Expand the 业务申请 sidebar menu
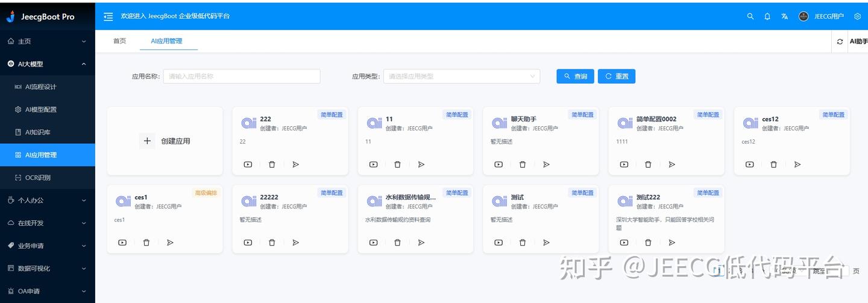Viewport: 868px width, 303px height. (x=48, y=246)
